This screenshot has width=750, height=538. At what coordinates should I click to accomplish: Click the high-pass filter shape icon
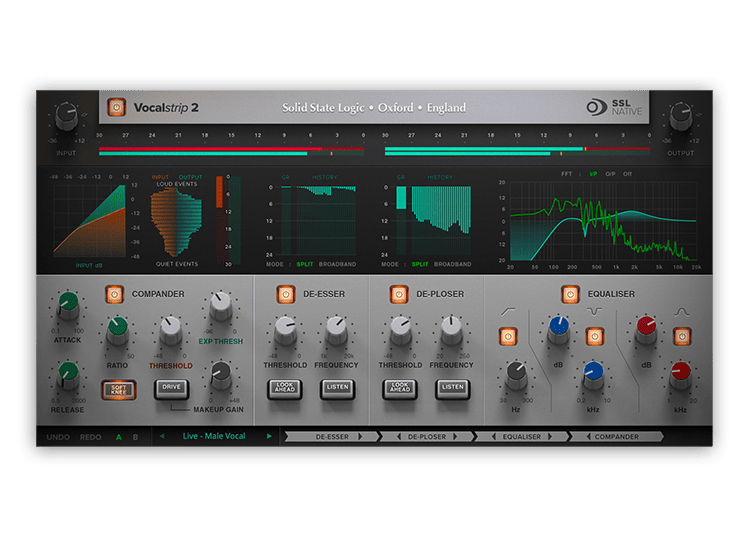[x=508, y=312]
